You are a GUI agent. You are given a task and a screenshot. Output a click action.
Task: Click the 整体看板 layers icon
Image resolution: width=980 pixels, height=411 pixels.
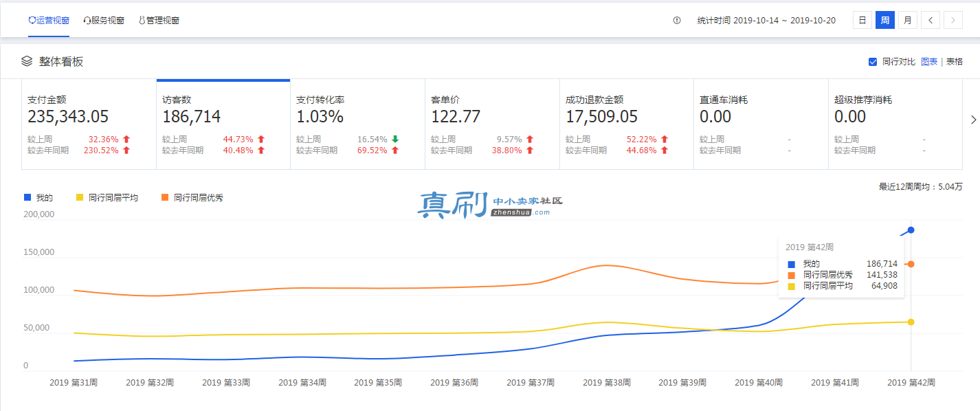click(27, 62)
